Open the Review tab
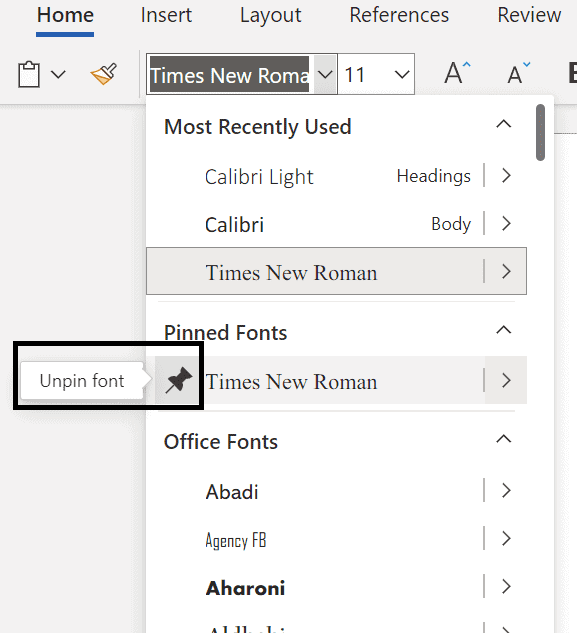 [529, 15]
